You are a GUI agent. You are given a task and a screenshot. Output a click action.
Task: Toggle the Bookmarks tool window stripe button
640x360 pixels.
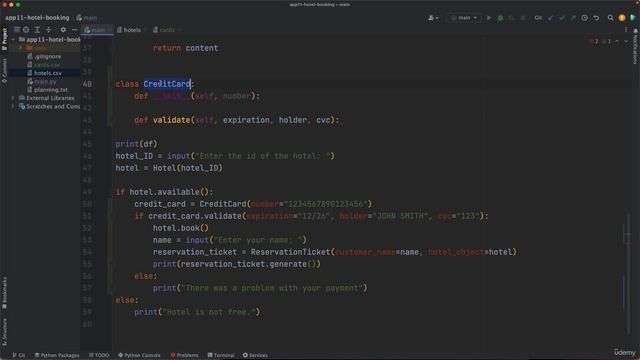click(x=4, y=293)
